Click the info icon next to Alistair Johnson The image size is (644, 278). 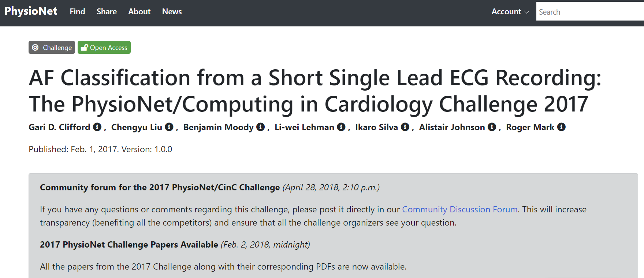click(491, 127)
